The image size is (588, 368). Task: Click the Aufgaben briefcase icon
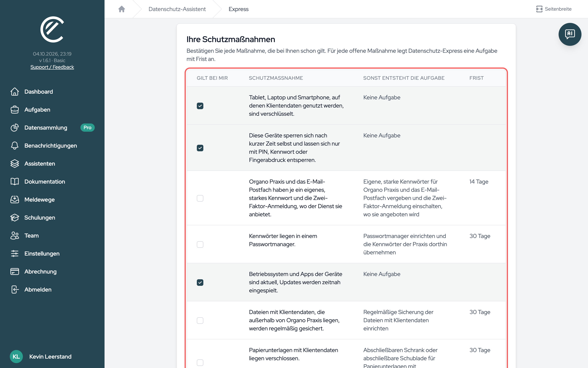coord(14,110)
